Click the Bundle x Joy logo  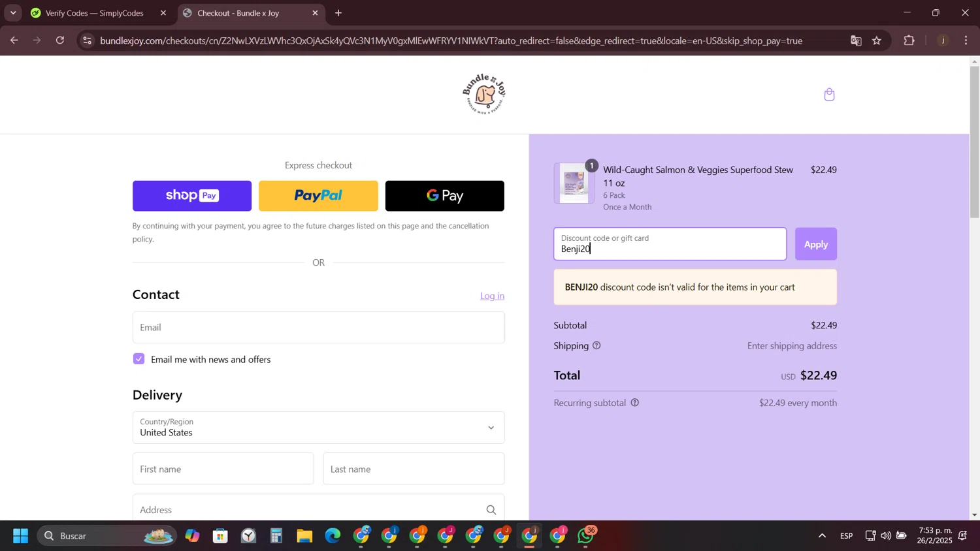tap(484, 94)
